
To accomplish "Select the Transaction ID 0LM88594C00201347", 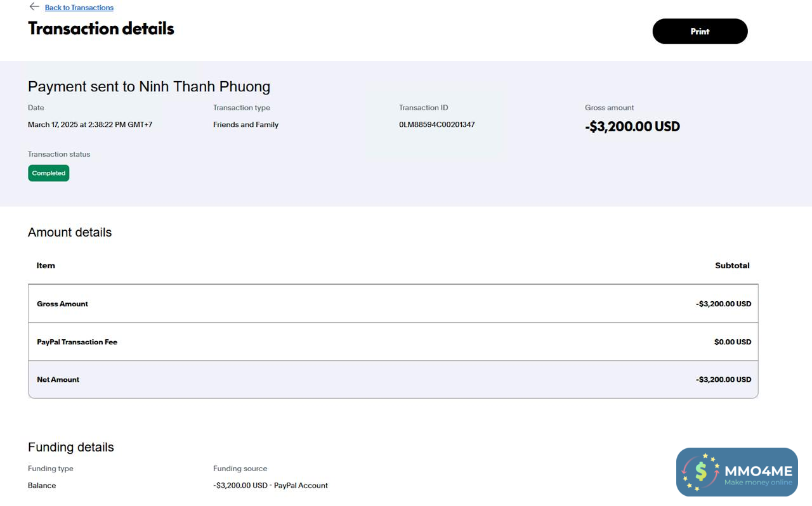I will [x=436, y=124].
